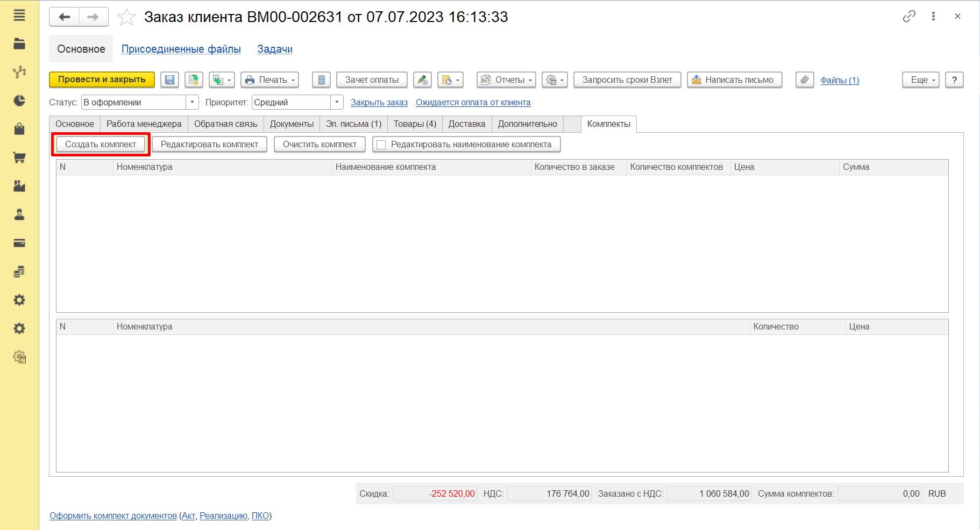980x530 pixels.
Task: Click the document list icon beside Печать
Action: pyautogui.click(x=321, y=80)
